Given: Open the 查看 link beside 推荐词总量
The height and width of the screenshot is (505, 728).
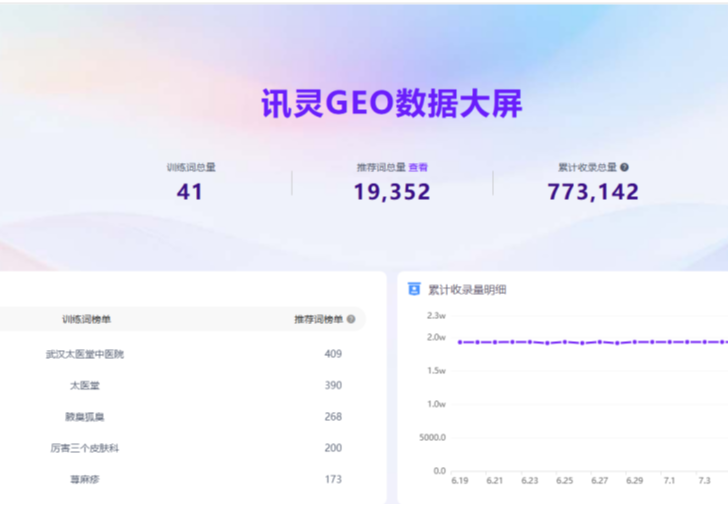Looking at the screenshot, I should (x=418, y=168).
